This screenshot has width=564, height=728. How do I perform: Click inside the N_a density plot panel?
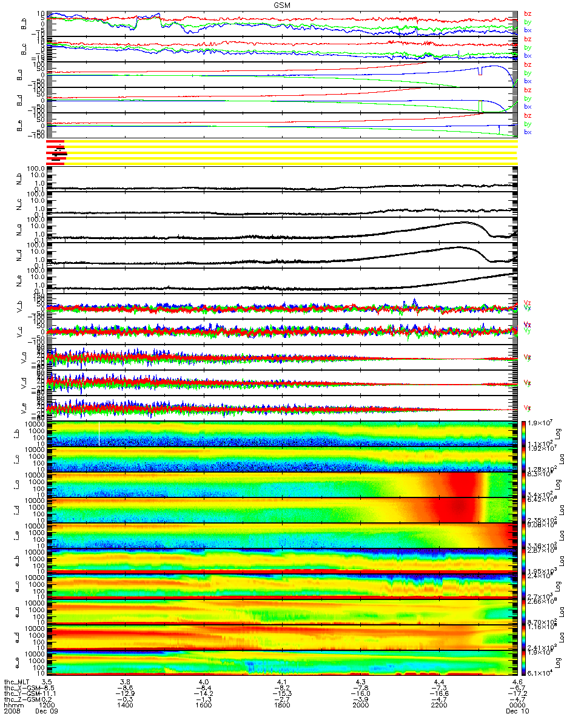pos(281,229)
